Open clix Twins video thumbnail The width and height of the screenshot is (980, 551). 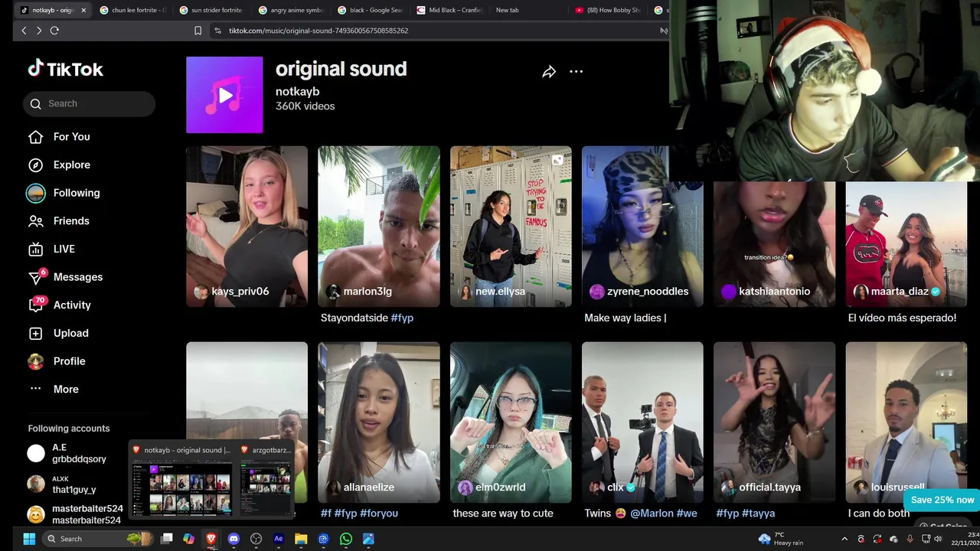(642, 422)
